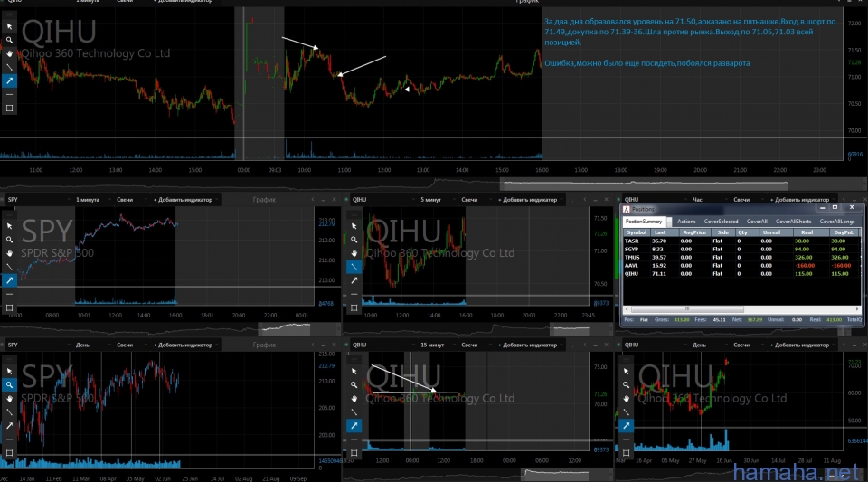
Task: Click the right scroll arrow in Positions window
Action: tap(857, 308)
